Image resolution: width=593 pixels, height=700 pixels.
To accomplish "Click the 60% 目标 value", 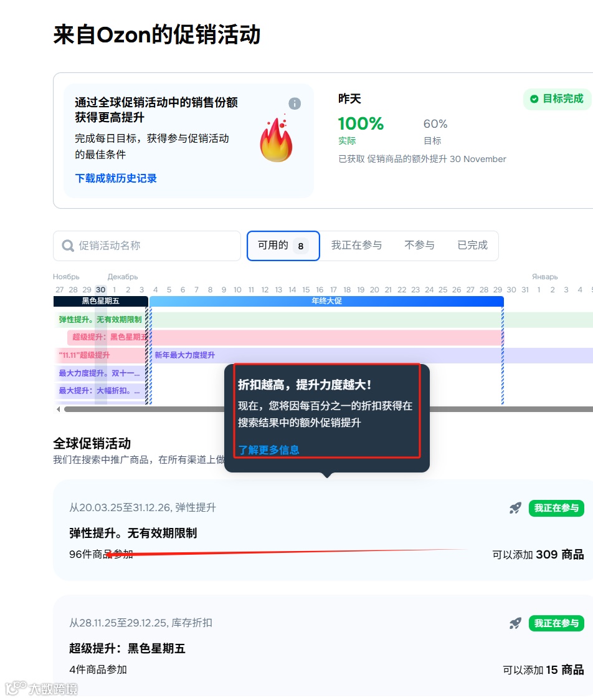I will pos(435,123).
